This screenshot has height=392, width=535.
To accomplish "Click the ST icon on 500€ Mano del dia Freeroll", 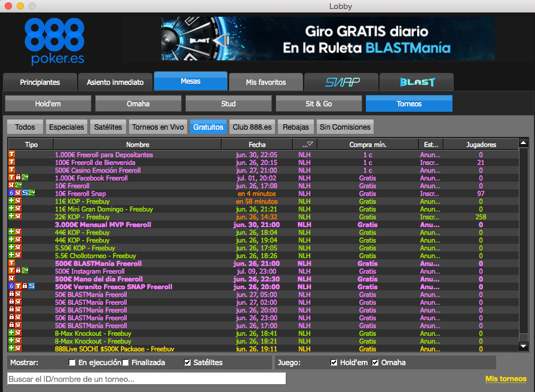I will tap(11, 278).
